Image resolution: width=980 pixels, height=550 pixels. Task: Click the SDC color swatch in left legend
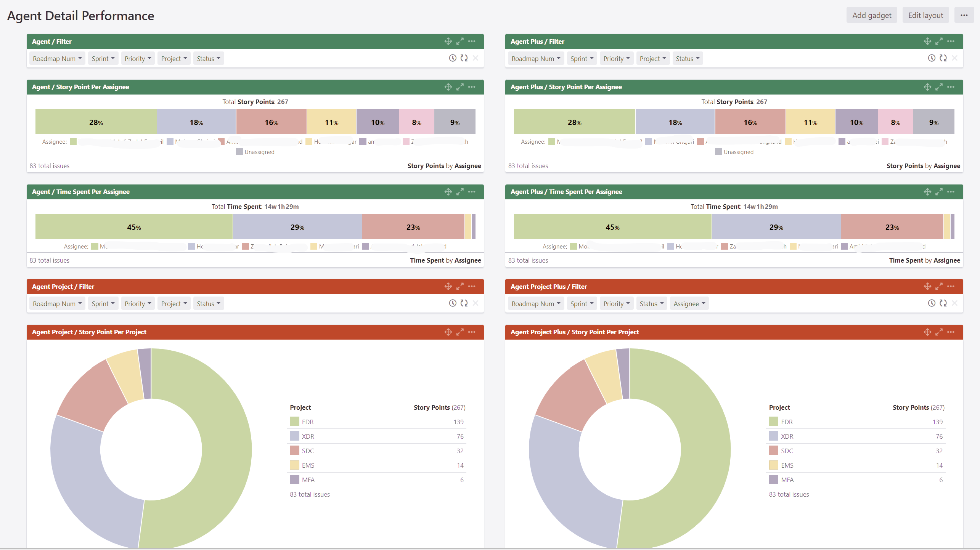pyautogui.click(x=294, y=451)
